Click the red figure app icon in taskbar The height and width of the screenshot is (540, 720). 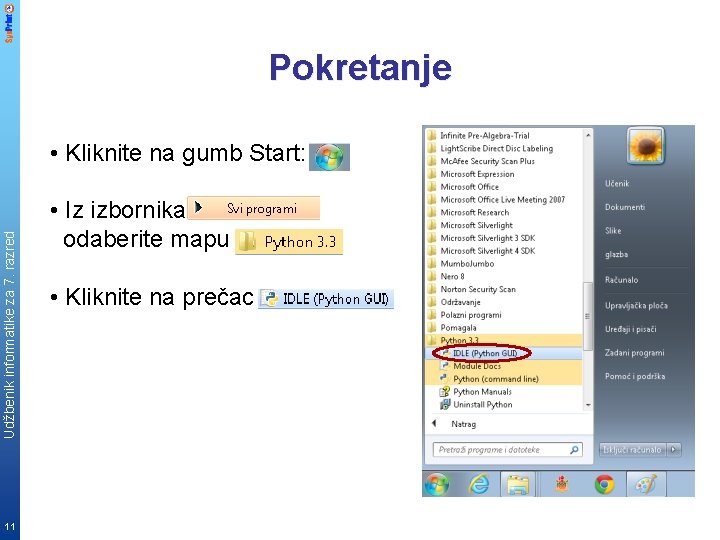(x=562, y=484)
